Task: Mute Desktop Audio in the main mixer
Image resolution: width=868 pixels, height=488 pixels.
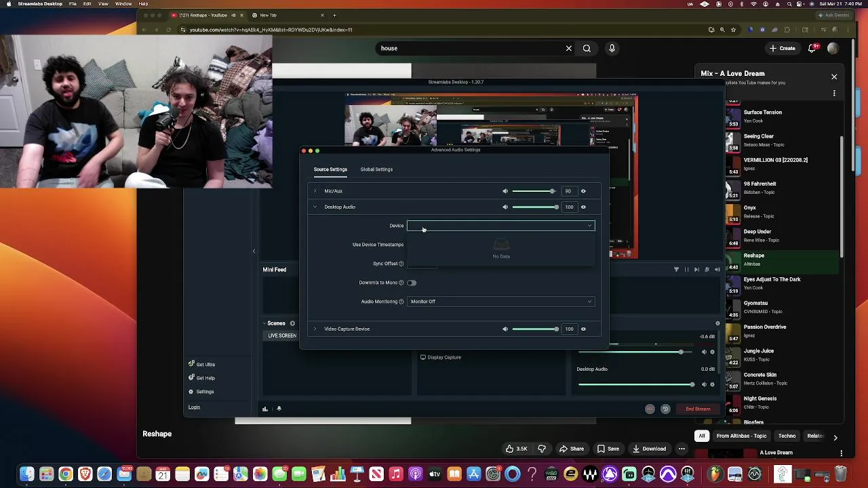Action: coord(704,384)
